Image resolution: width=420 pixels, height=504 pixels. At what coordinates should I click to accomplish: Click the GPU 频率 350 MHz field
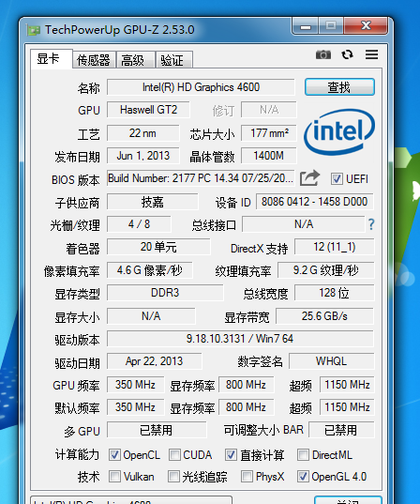pyautogui.click(x=136, y=385)
